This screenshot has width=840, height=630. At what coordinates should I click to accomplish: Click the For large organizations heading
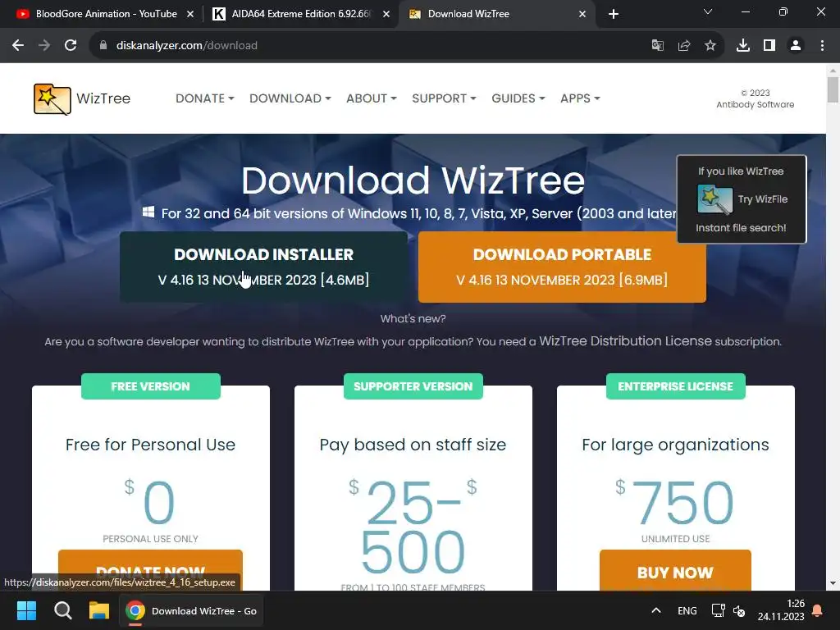pyautogui.click(x=676, y=445)
